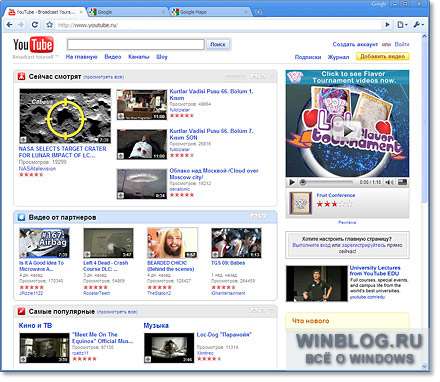Switch to the Google tab
The image size is (440, 382).
[x=127, y=12]
